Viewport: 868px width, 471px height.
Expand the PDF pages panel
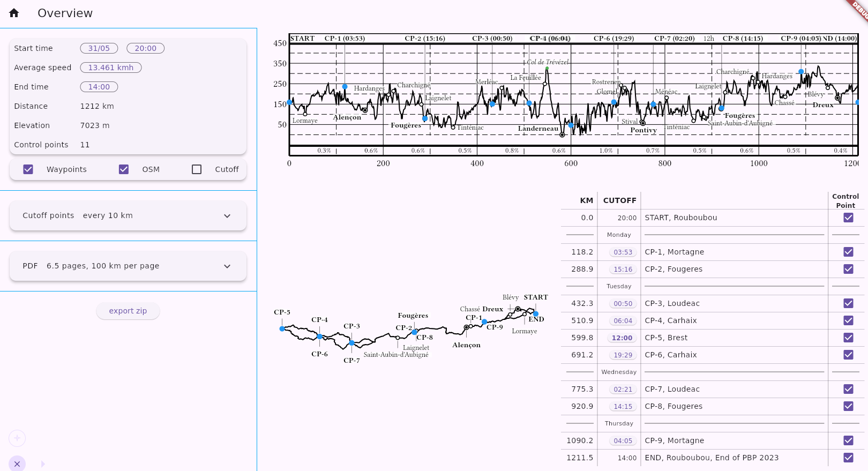tap(128, 266)
